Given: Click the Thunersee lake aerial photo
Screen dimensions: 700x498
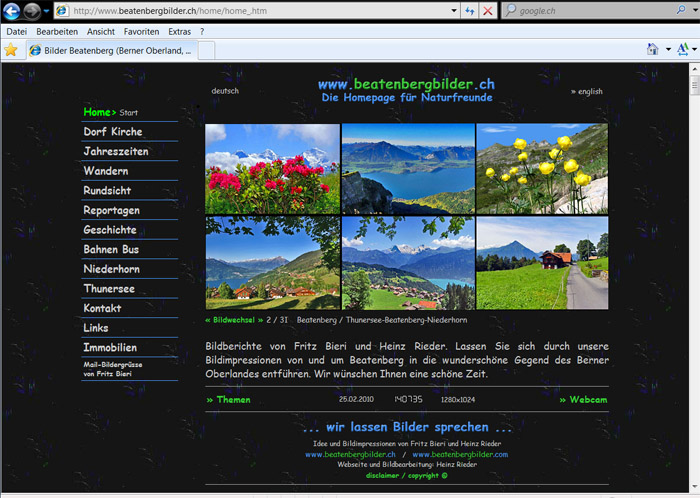Looking at the screenshot, I should [x=408, y=169].
